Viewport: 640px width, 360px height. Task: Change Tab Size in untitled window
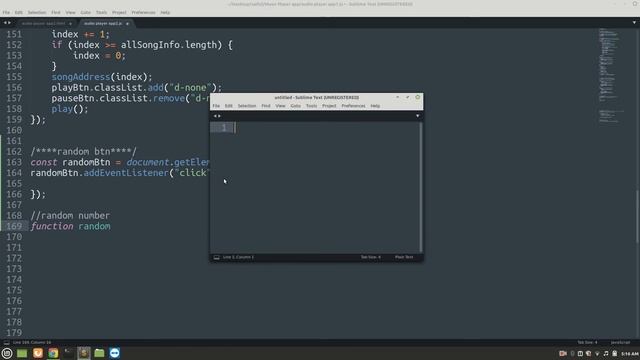tap(371, 257)
